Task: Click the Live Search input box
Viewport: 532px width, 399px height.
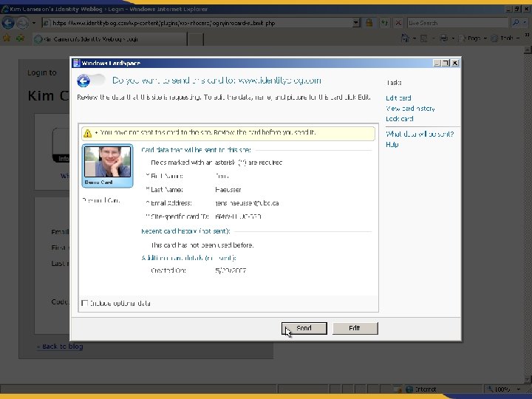Action: (x=457, y=23)
